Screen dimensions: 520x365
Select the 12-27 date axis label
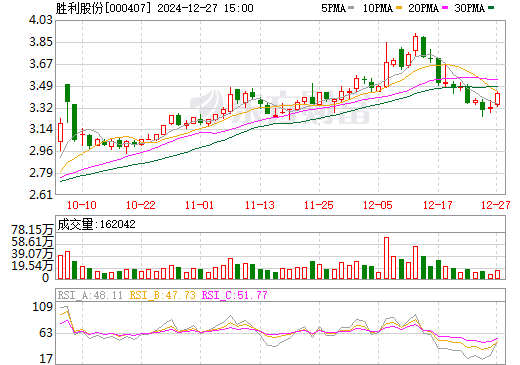496,205
